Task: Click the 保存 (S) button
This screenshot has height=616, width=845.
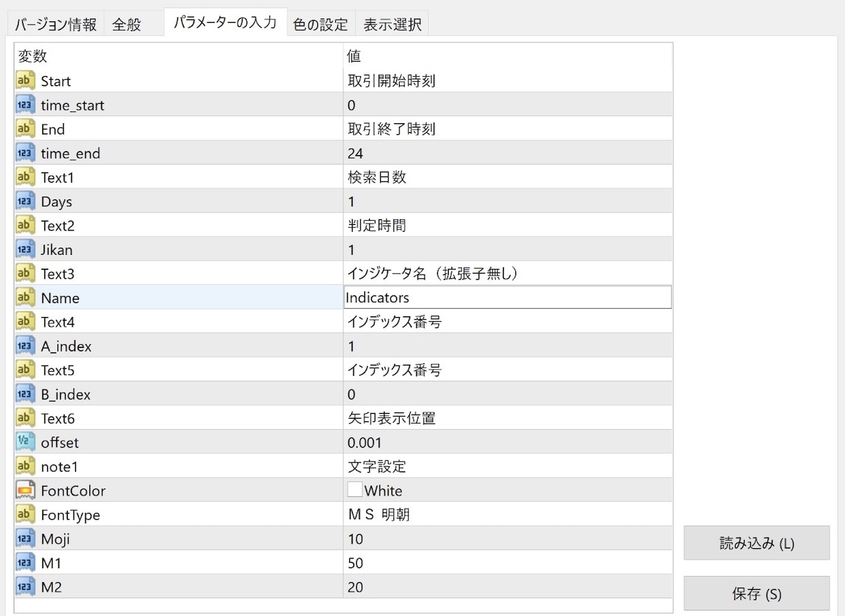Action: (x=756, y=594)
